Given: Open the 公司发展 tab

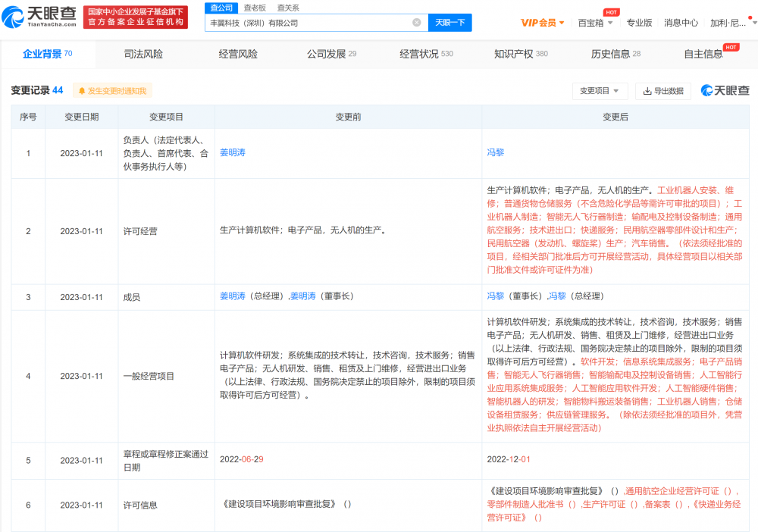Looking at the screenshot, I should pos(332,54).
